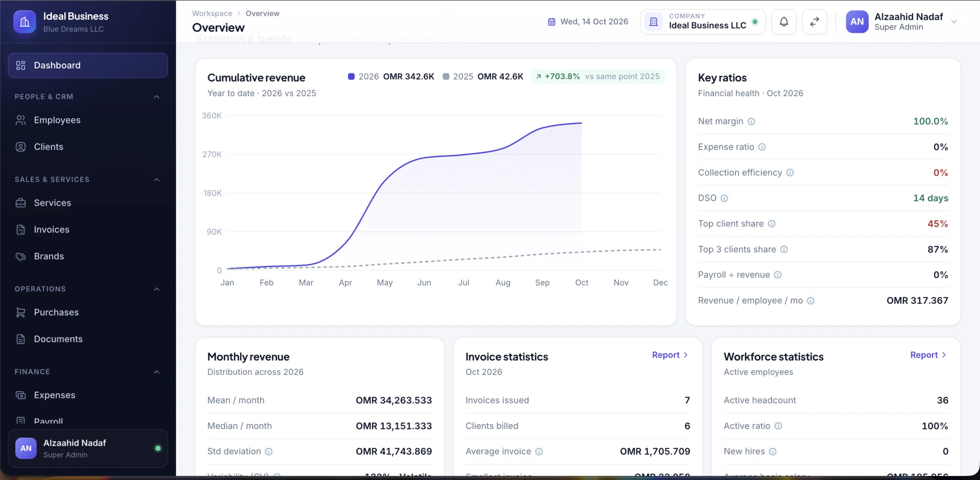Collapse the Finance section
This screenshot has height=480, width=980.
pyautogui.click(x=157, y=372)
